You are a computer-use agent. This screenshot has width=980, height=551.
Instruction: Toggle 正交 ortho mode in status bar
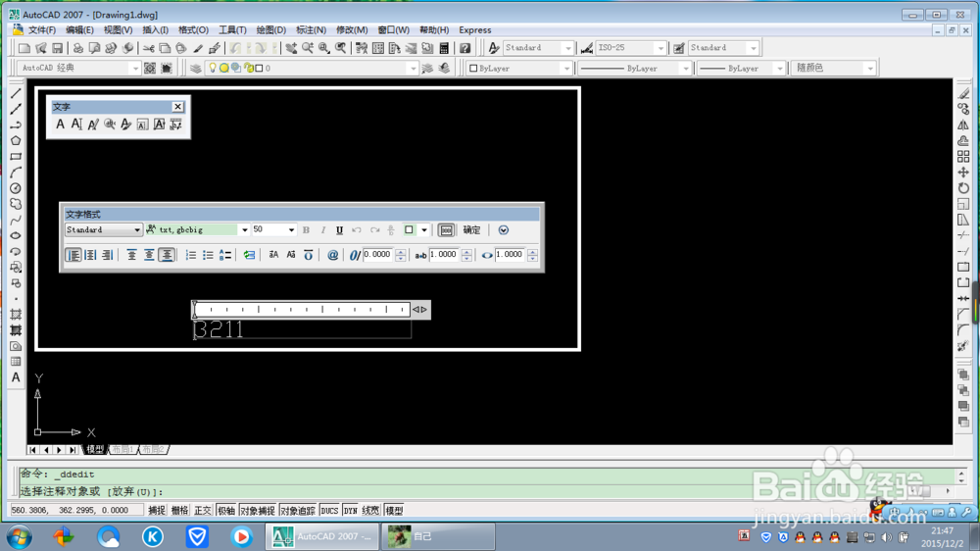coord(203,511)
